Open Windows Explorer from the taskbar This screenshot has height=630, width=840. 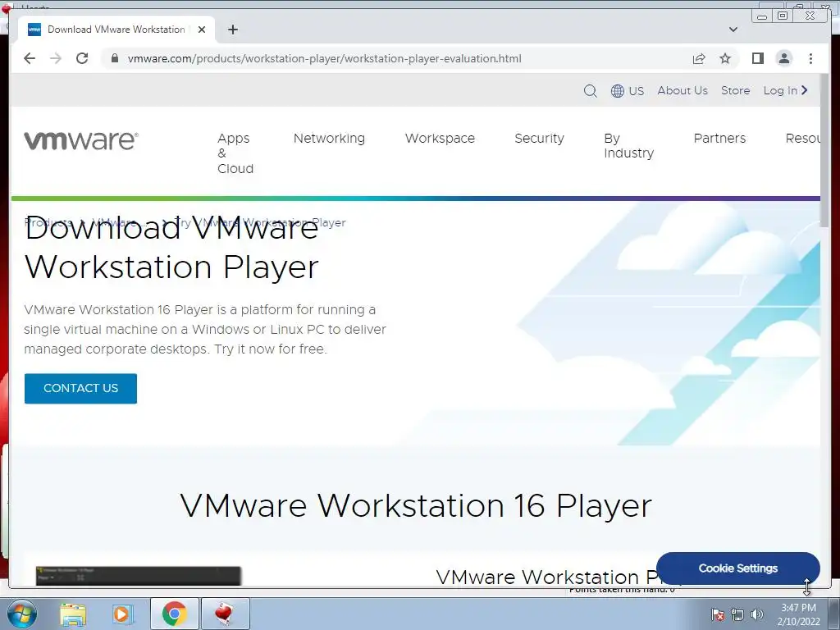(x=73, y=614)
